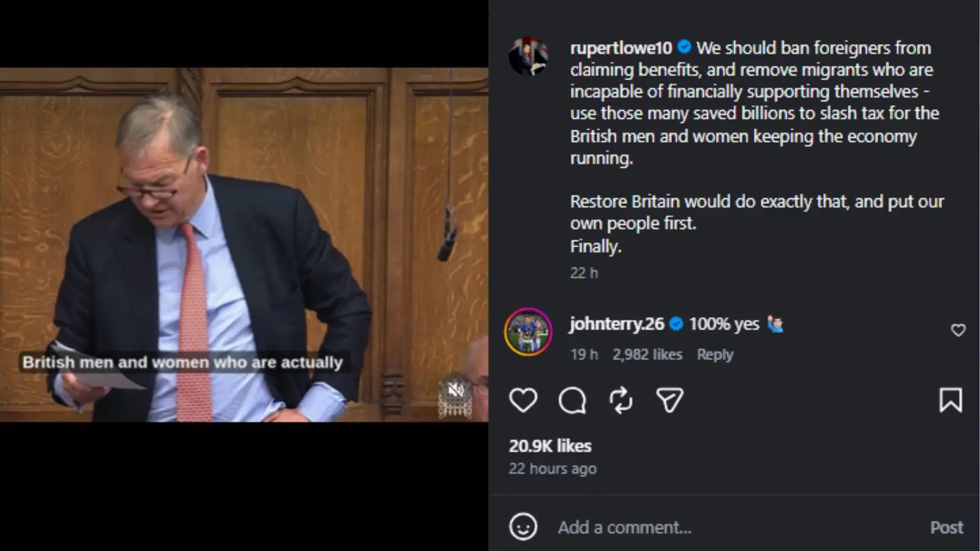
Task: Repost using the circular arrows icon
Action: point(620,400)
